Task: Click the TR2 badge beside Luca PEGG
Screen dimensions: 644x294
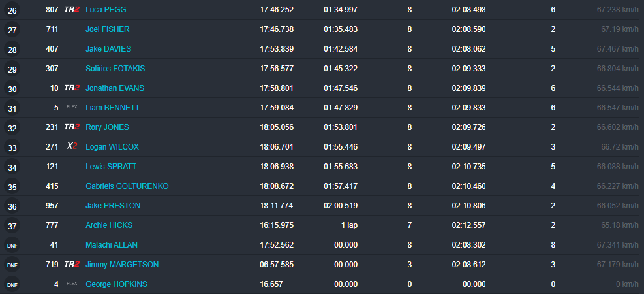Action: pyautogui.click(x=72, y=10)
